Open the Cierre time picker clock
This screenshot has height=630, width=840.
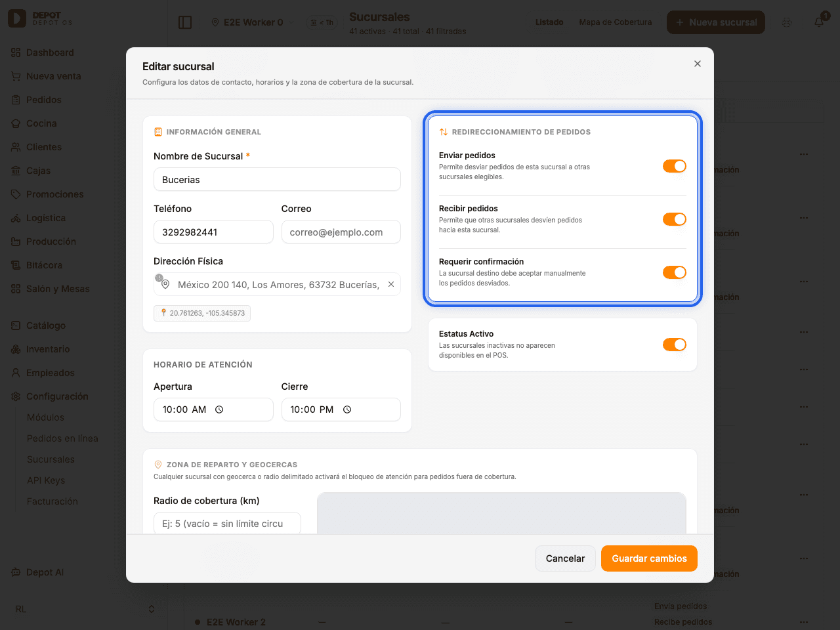[347, 409]
